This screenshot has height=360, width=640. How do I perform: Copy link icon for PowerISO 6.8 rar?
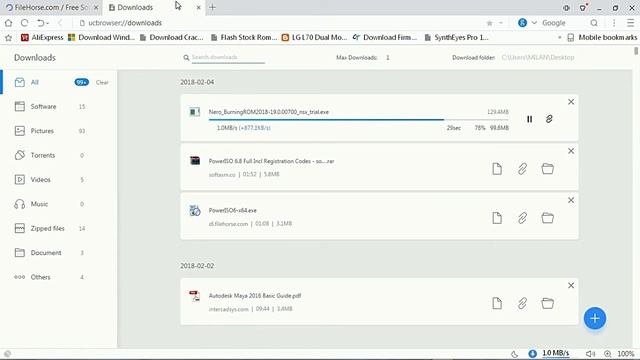tap(522, 169)
